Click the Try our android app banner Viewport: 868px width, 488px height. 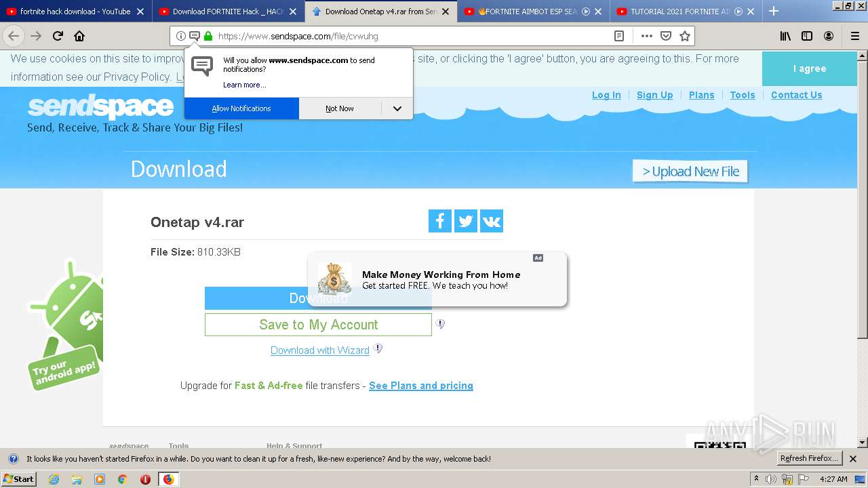coord(65,324)
